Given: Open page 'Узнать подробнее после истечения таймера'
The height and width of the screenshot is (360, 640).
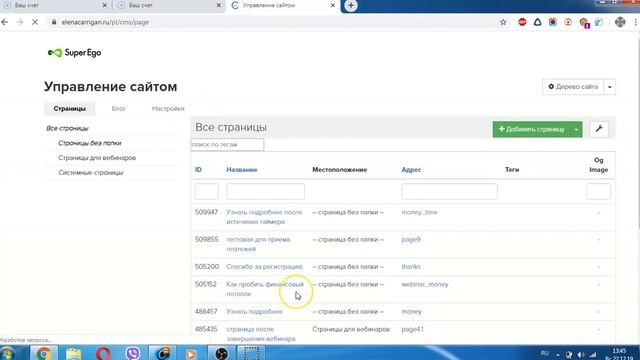Looking at the screenshot, I should click(x=264, y=217).
